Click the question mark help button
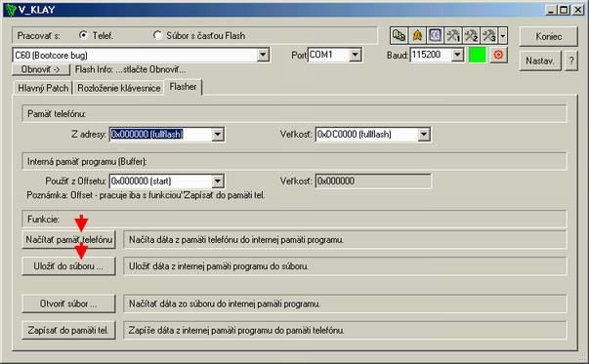Viewport: 589px width, 364px height. [x=571, y=61]
